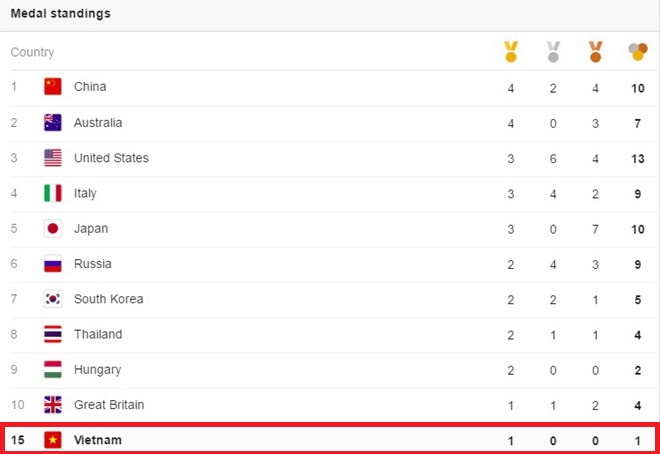Click the Italy flag icon
Screen dimensions: 660x454
tap(53, 193)
